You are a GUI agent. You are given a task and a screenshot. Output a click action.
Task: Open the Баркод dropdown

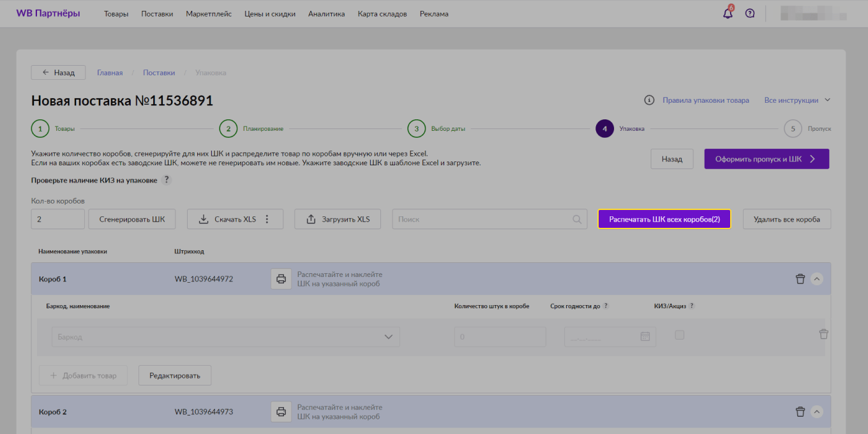pyautogui.click(x=388, y=336)
